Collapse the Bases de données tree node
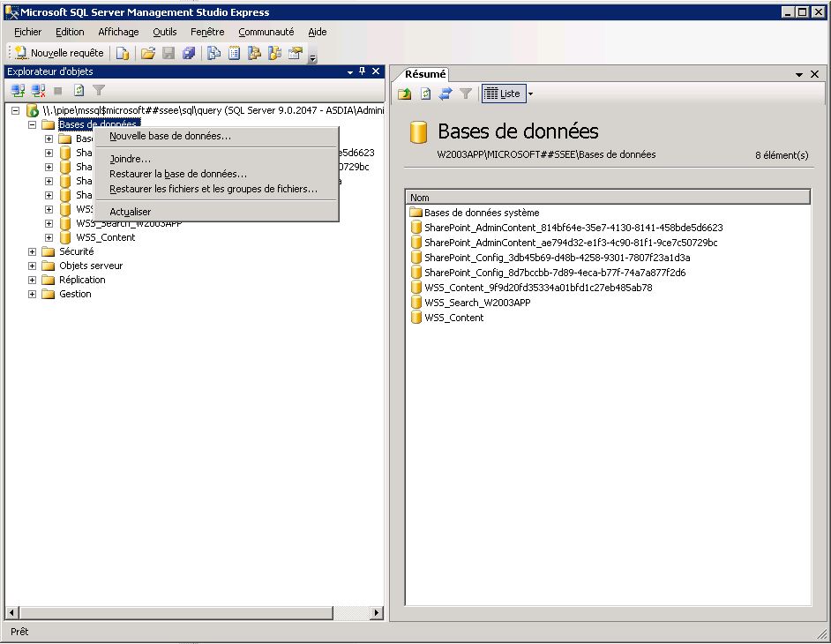Viewport: 831px width, 644px height. pos(33,124)
